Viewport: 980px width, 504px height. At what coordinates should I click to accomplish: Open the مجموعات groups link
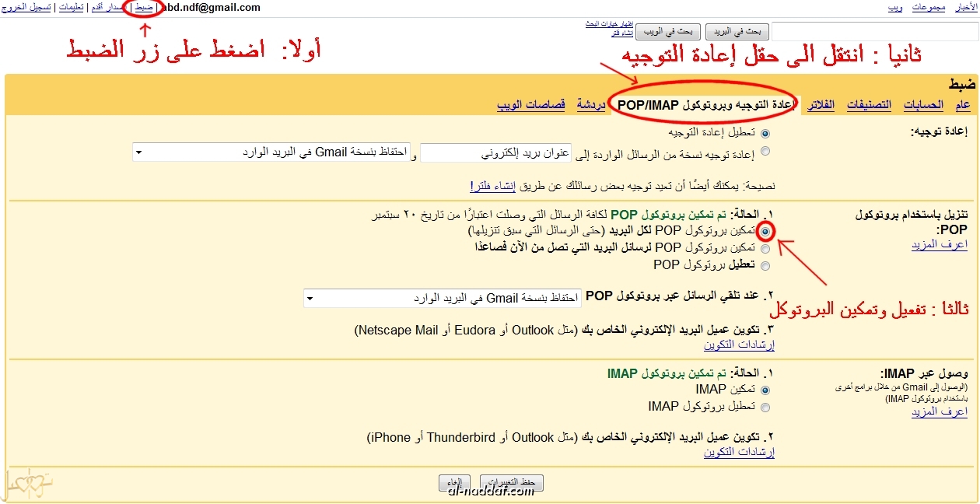pos(928,8)
